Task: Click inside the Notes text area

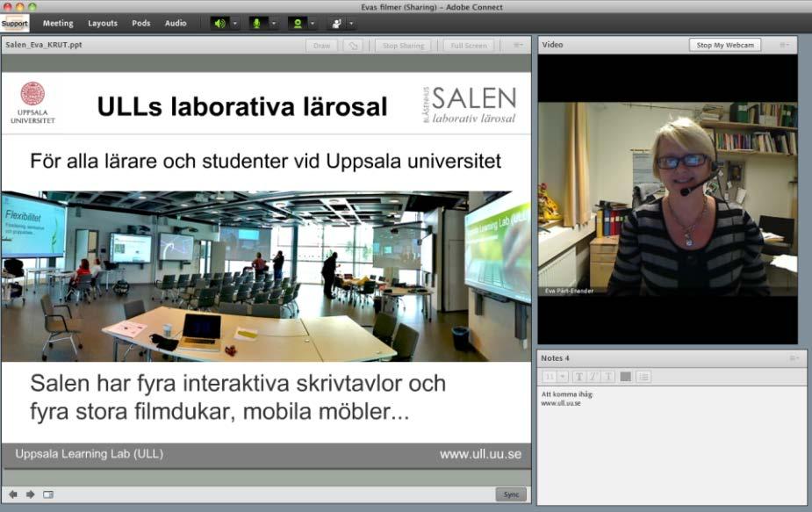Action: click(x=672, y=445)
